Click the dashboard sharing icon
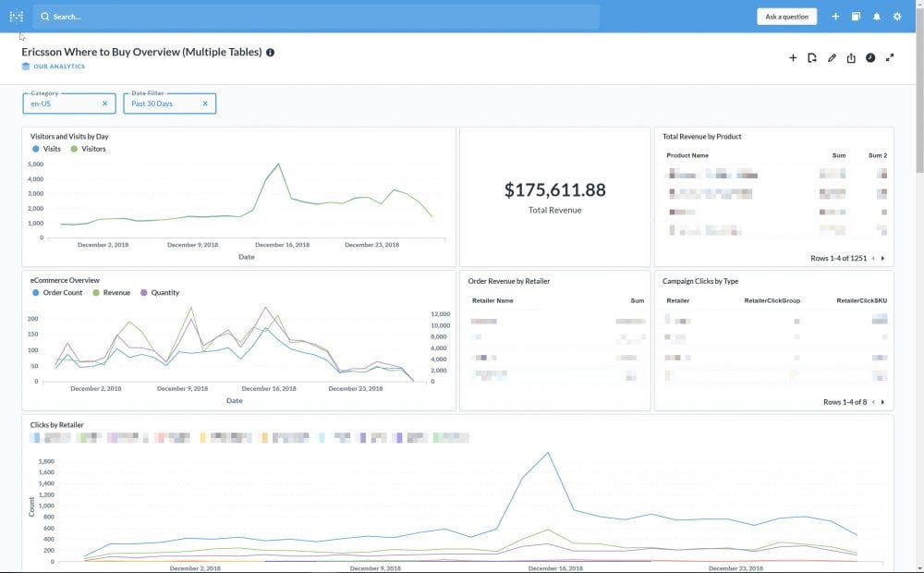The height and width of the screenshot is (573, 924). (x=851, y=58)
